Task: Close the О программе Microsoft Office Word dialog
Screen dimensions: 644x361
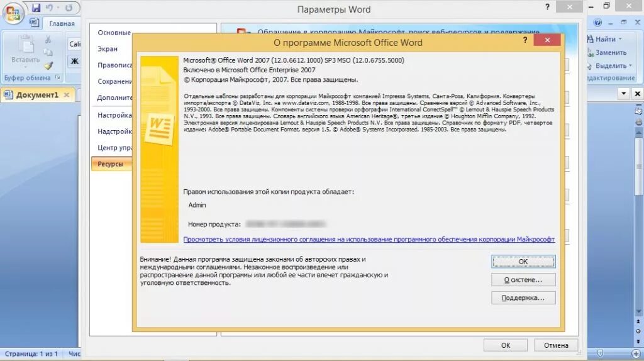Action: (547, 40)
